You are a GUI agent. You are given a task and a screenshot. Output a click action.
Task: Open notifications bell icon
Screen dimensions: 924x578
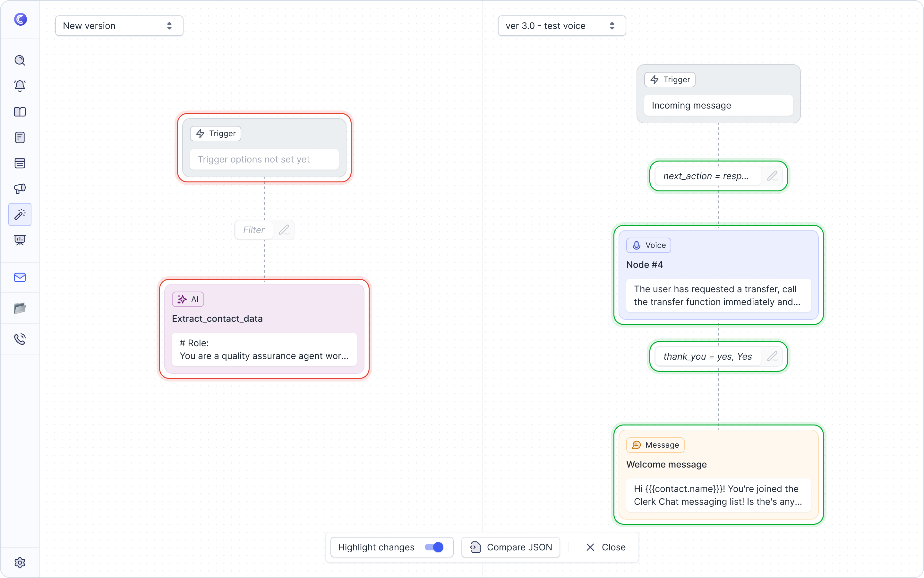[20, 86]
